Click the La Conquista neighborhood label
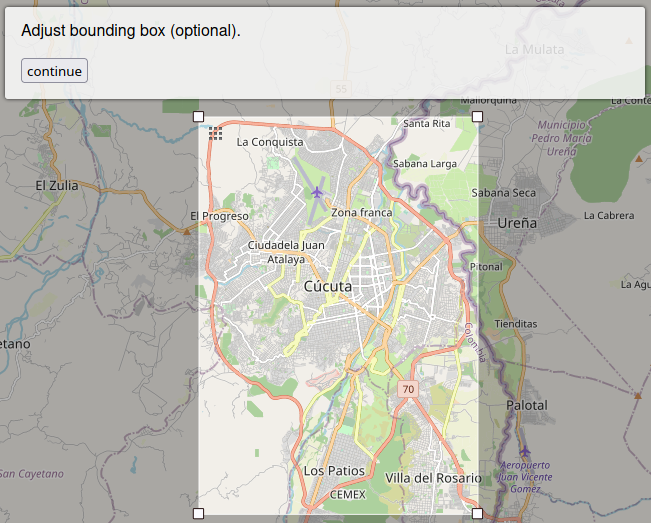 point(269,142)
